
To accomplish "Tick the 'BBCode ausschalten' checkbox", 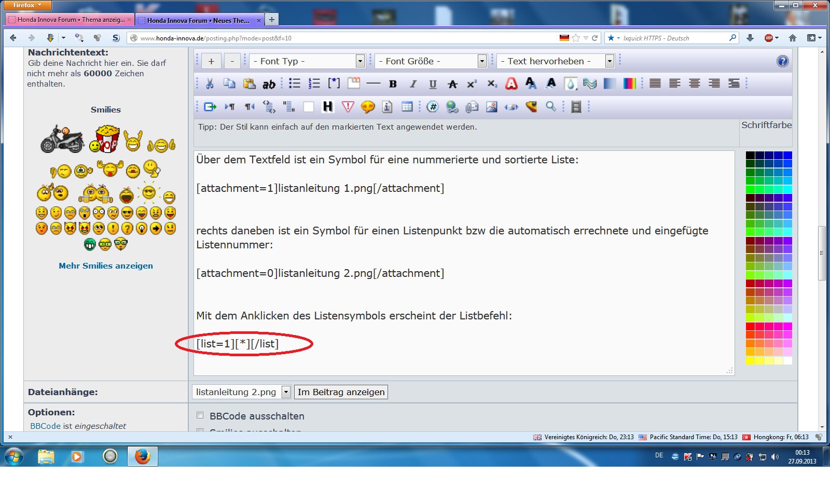I will tap(200, 415).
